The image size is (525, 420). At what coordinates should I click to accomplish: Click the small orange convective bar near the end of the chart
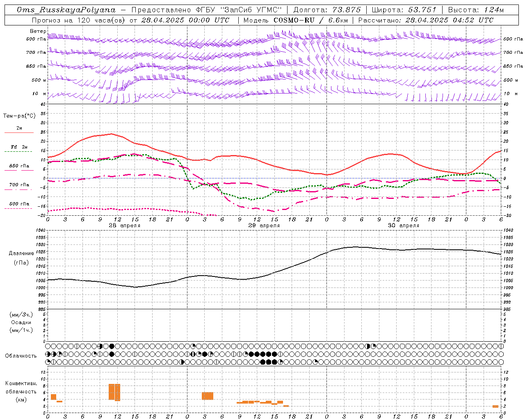pyautogui.click(x=495, y=406)
